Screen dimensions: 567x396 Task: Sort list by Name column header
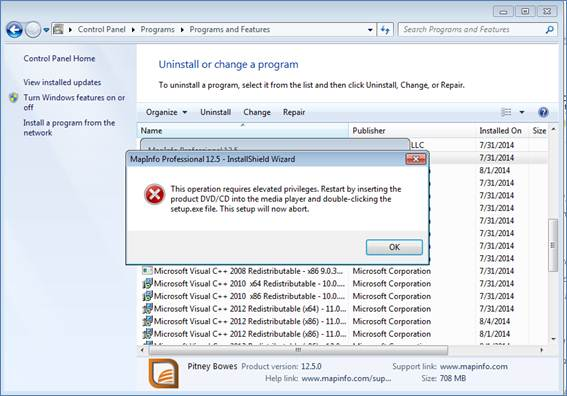(x=242, y=131)
